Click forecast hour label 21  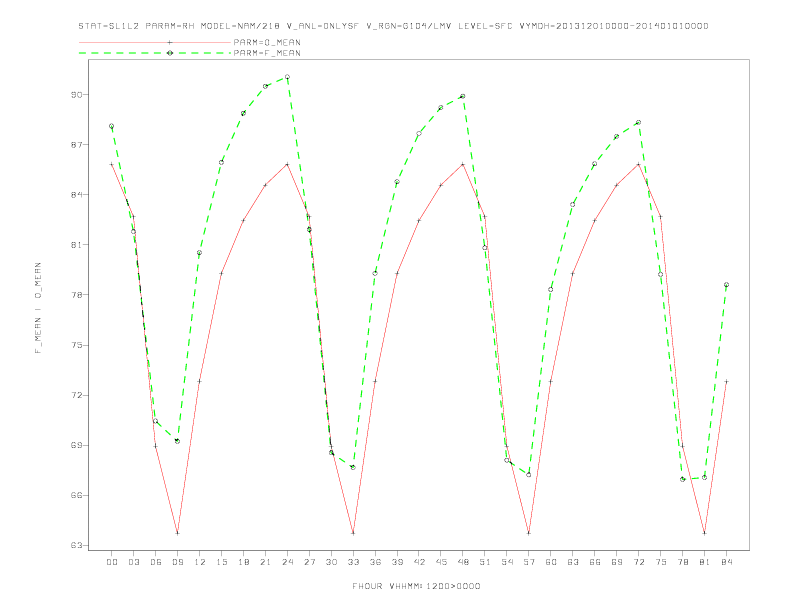pyautogui.click(x=265, y=562)
